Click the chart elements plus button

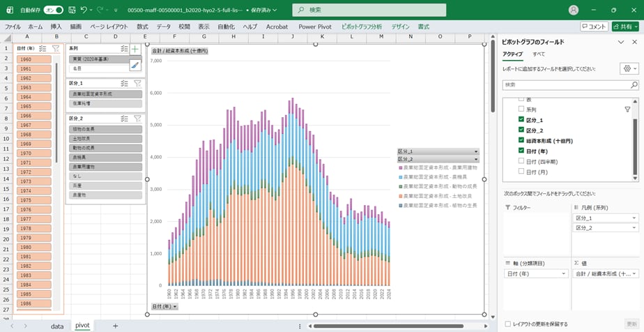[135, 50]
